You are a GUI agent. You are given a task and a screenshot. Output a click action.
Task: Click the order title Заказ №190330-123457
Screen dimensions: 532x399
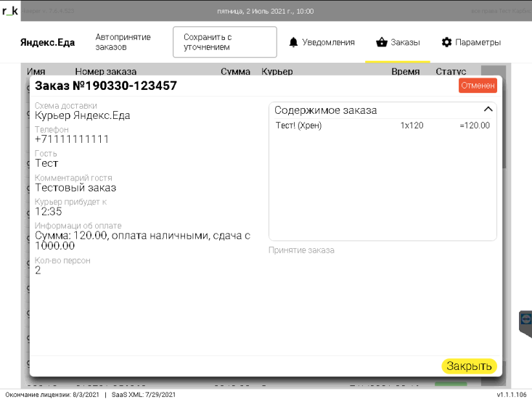tap(106, 86)
